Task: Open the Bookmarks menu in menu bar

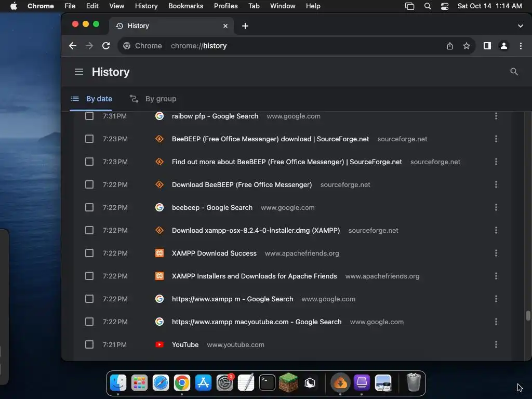Action: pos(185,6)
